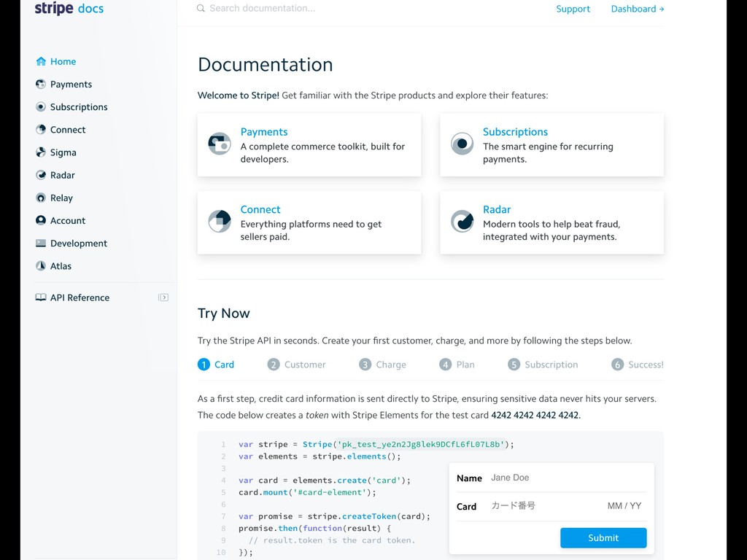Click the Connect icon in sidebar
Viewport: 747px width, 560px height.
[x=41, y=130]
